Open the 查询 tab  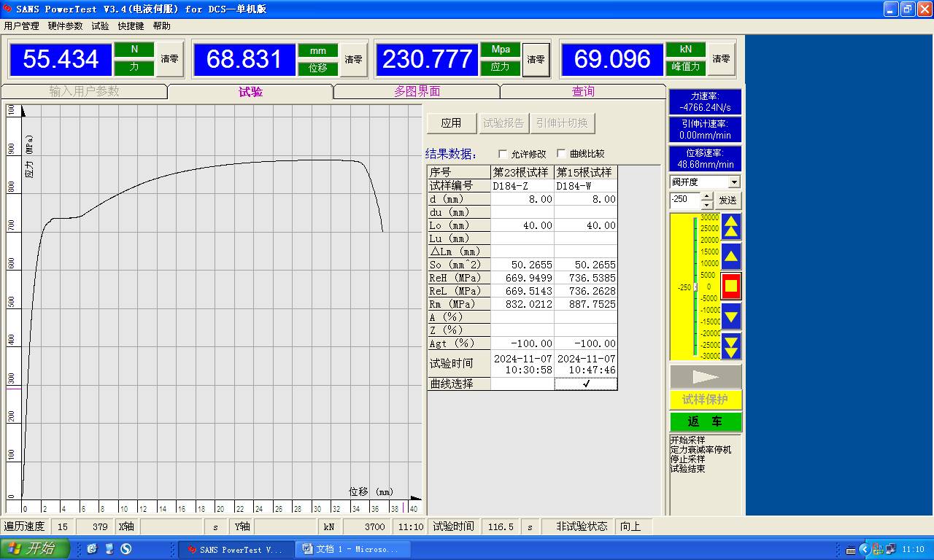click(583, 92)
